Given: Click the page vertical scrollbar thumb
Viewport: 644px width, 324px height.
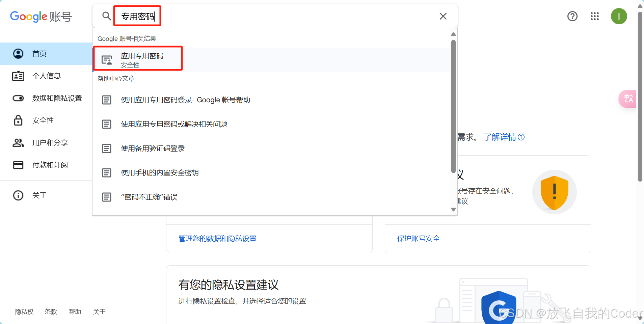Looking at the screenshot, I should (x=640, y=97).
